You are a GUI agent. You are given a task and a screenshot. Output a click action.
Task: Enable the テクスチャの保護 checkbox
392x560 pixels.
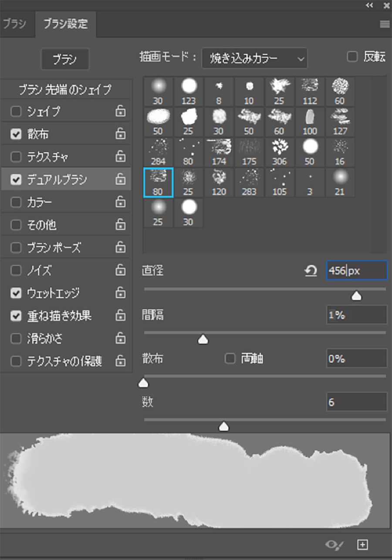tap(16, 361)
